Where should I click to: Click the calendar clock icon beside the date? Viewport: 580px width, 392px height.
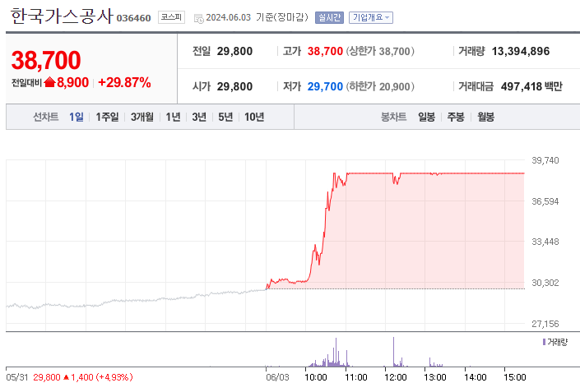(x=198, y=18)
